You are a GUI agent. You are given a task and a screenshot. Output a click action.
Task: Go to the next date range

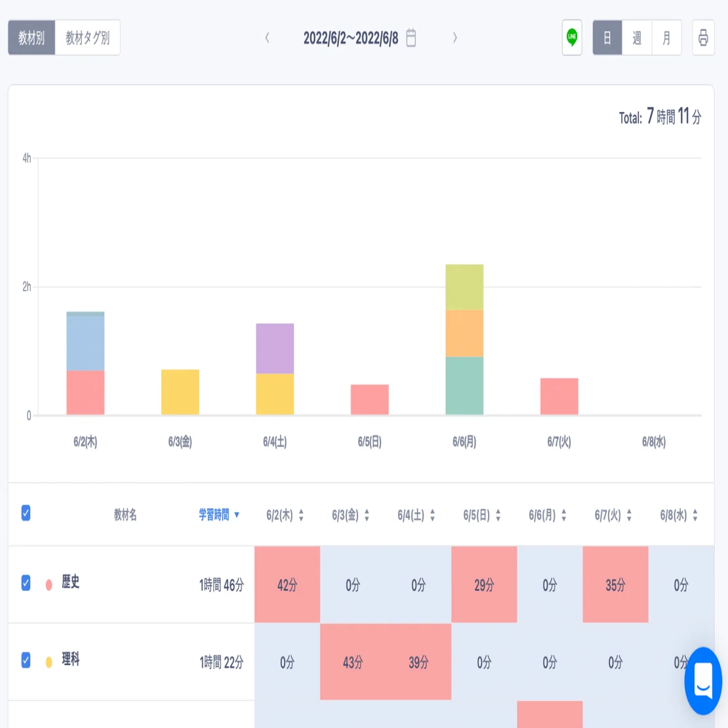coord(455,37)
